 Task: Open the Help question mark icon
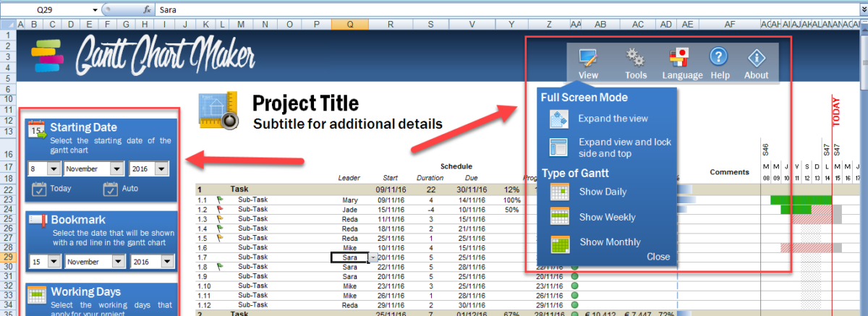coord(718,58)
